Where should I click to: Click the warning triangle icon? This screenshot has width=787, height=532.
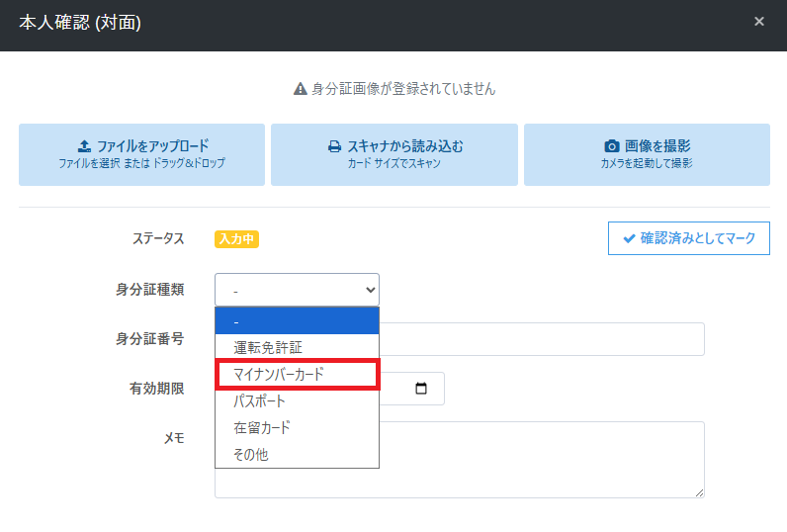pyautogui.click(x=301, y=89)
